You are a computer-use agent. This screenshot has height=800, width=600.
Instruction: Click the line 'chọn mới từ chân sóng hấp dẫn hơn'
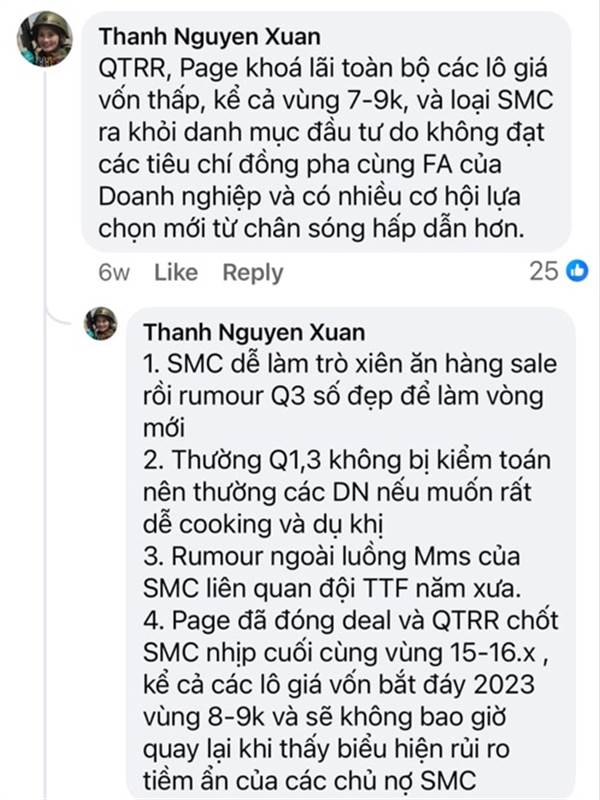pyautogui.click(x=312, y=229)
